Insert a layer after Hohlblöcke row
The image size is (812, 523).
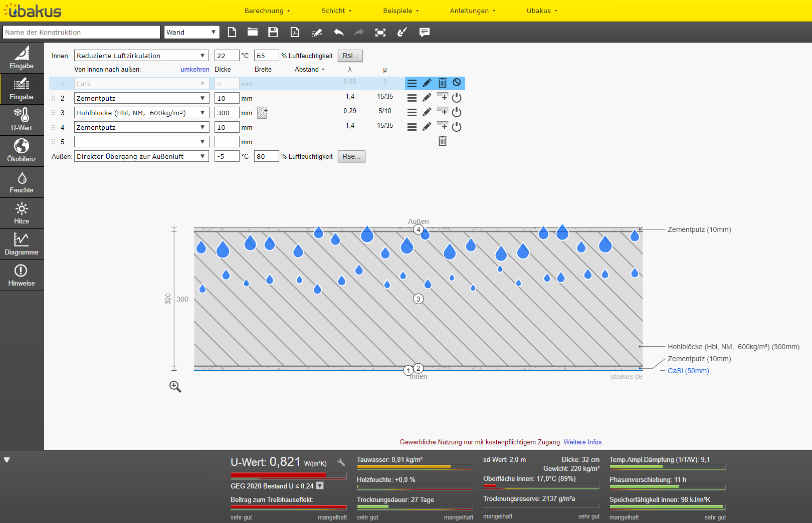443,111
